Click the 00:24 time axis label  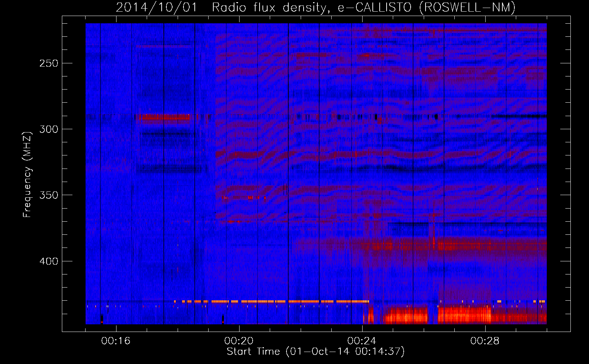(362, 341)
